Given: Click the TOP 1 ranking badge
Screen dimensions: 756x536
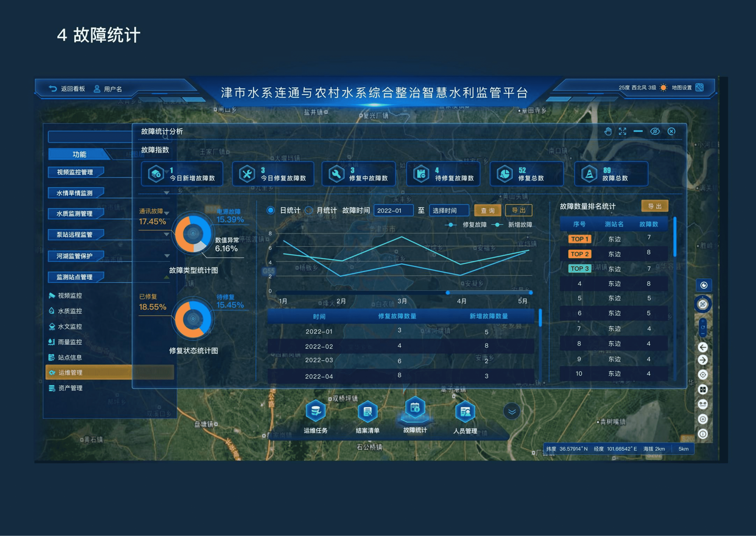Looking at the screenshot, I should tap(580, 239).
